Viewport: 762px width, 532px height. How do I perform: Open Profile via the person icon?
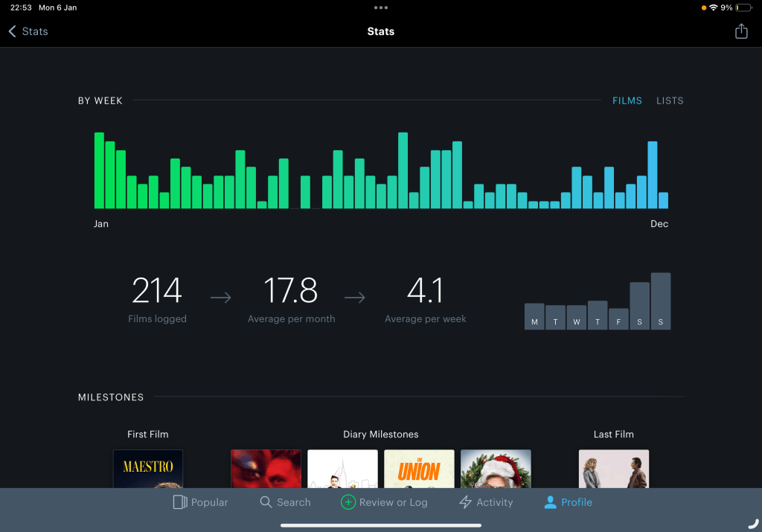(550, 502)
